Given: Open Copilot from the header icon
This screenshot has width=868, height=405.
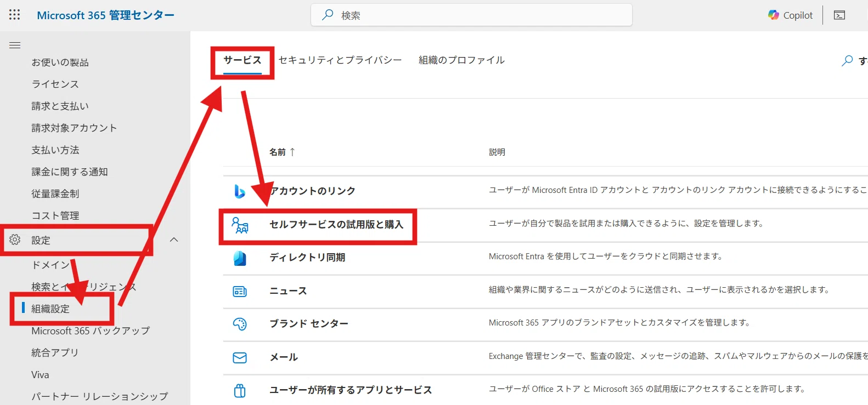Looking at the screenshot, I should click(x=774, y=15).
